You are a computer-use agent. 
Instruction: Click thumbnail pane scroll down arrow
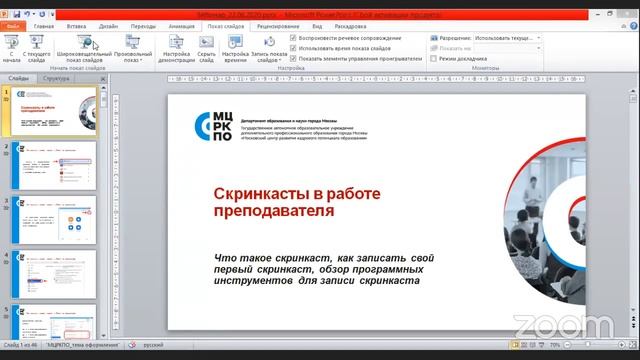pyautogui.click(x=103, y=336)
